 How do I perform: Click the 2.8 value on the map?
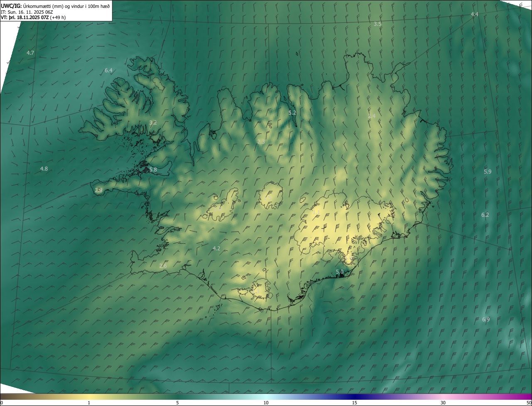pyautogui.click(x=99, y=190)
